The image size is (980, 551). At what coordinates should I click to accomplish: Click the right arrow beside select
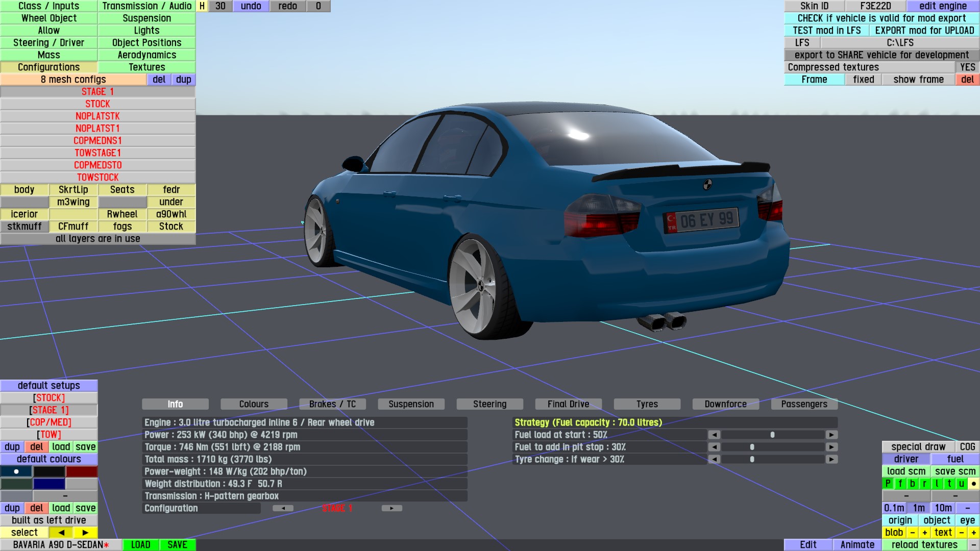pos(85,532)
